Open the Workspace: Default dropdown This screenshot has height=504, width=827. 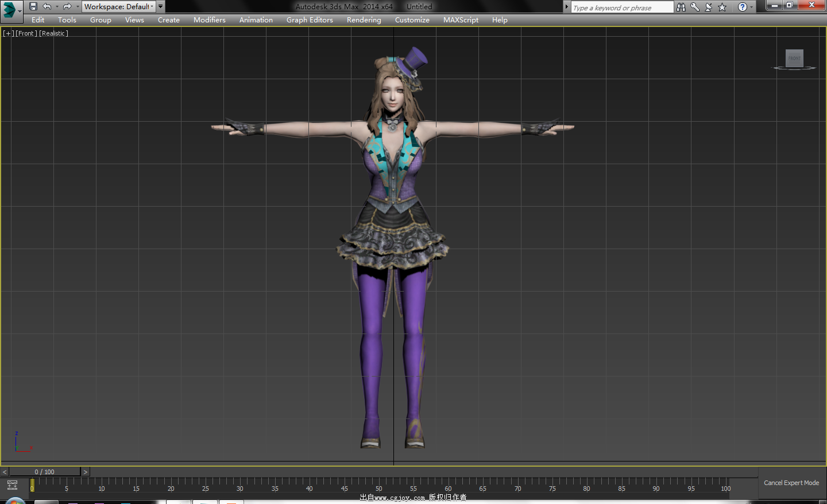[119, 7]
